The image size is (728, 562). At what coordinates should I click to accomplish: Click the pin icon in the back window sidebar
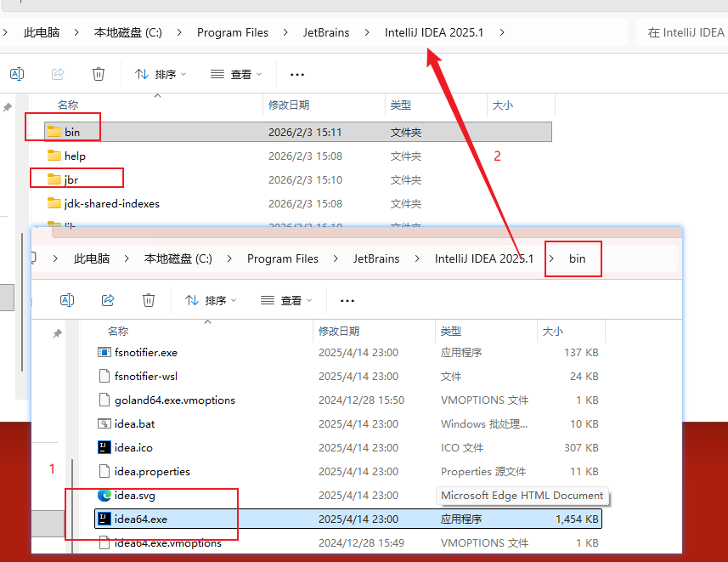8,107
